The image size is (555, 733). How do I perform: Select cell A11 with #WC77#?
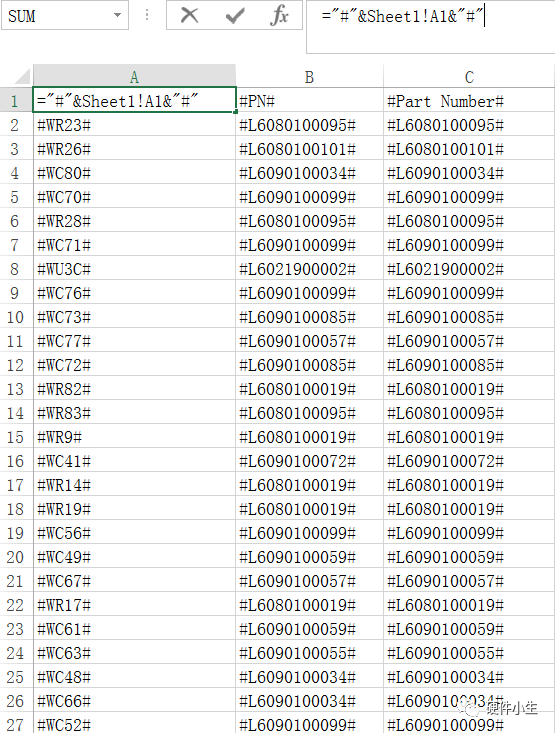[x=134, y=340]
